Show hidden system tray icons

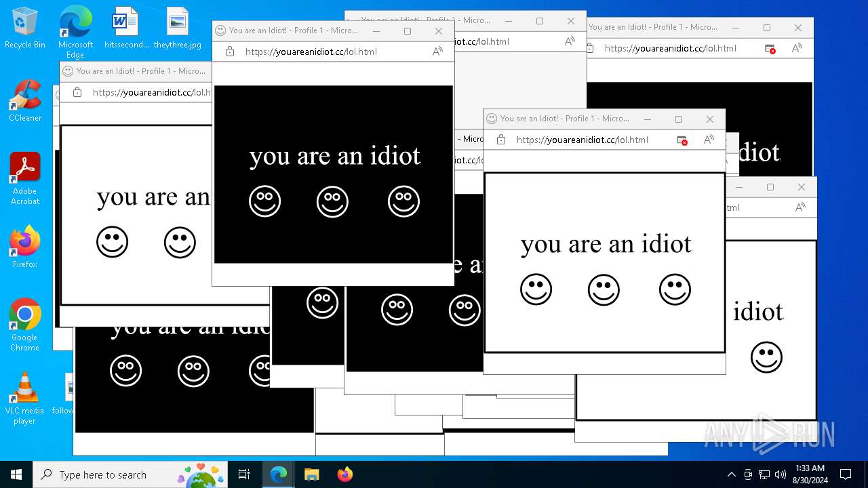tap(731, 474)
